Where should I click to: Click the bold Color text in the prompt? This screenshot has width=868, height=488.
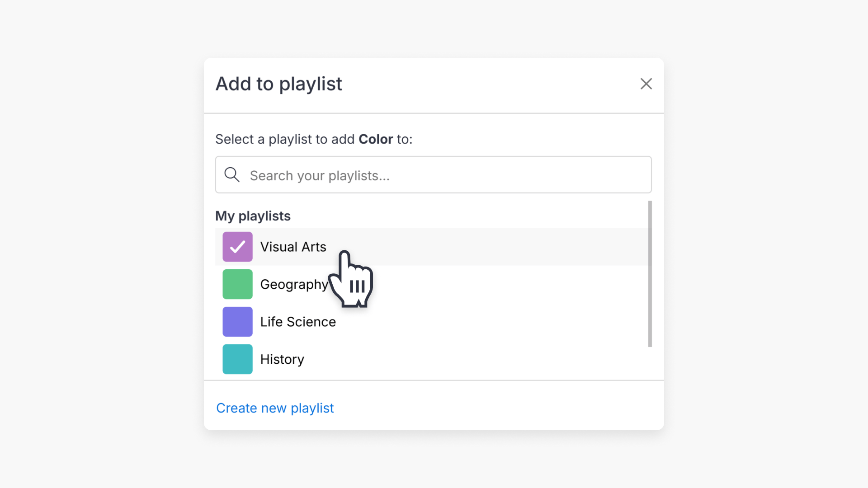click(x=375, y=139)
